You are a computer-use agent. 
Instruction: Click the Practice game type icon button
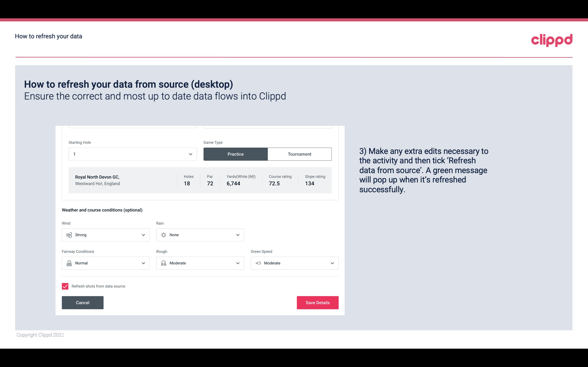[x=235, y=154]
